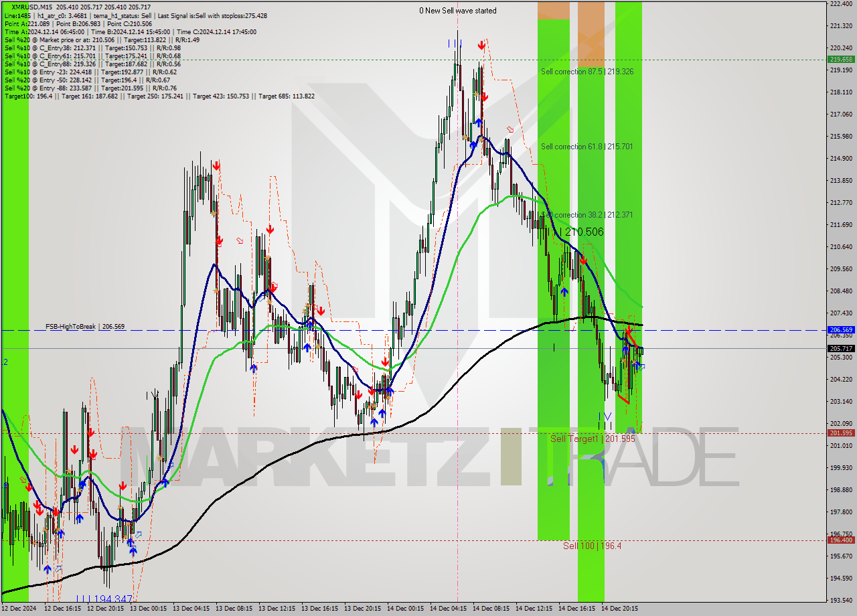The image size is (857, 616).
Task: Click the 199.930 price axis label
Action: pos(841,467)
